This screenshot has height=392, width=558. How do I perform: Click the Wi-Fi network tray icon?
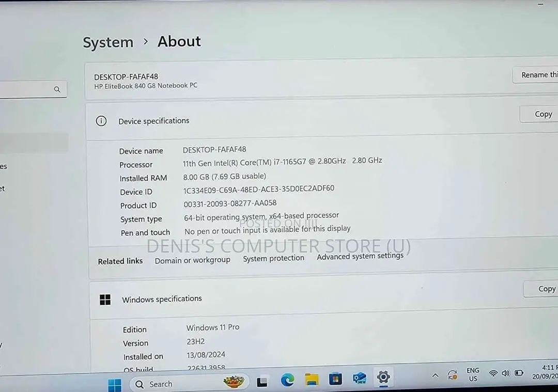point(493,373)
